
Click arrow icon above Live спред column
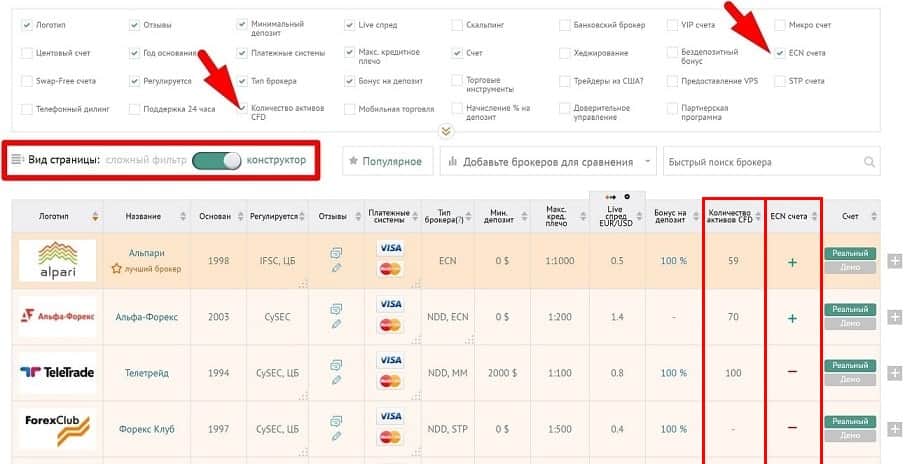[x=610, y=197]
